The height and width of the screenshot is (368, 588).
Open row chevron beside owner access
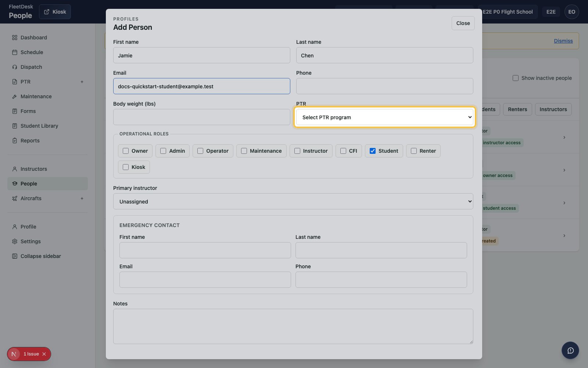pyautogui.click(x=564, y=170)
